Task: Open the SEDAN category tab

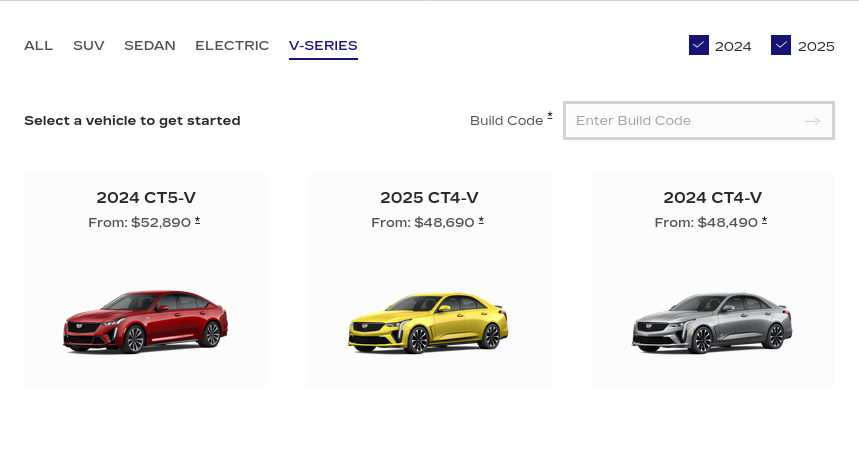Action: (x=150, y=45)
